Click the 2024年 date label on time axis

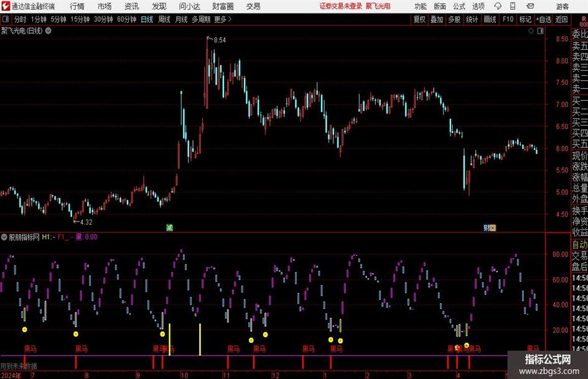coord(11,375)
